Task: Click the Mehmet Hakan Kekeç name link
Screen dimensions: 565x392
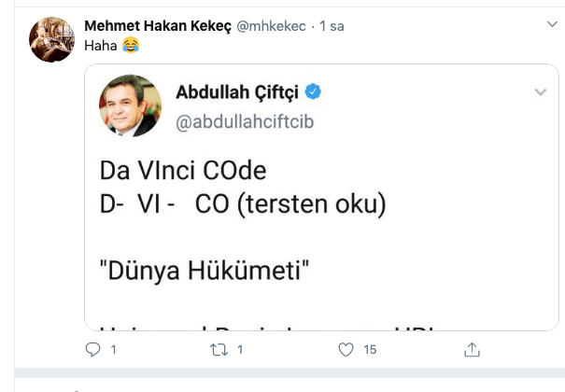Action: tap(158, 26)
